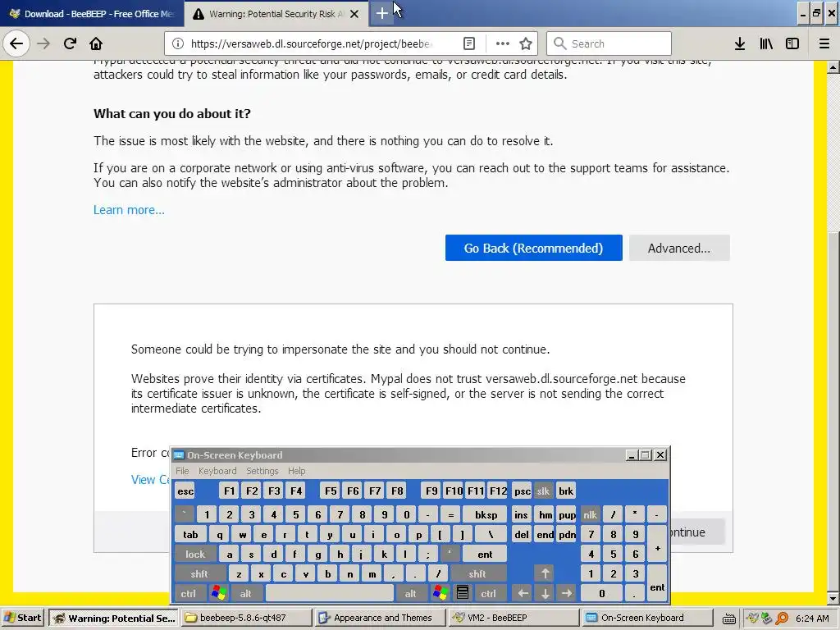The width and height of the screenshot is (840, 630).
Task: Tap the right arrow key on on-screen keyboard
Action: 567,594
